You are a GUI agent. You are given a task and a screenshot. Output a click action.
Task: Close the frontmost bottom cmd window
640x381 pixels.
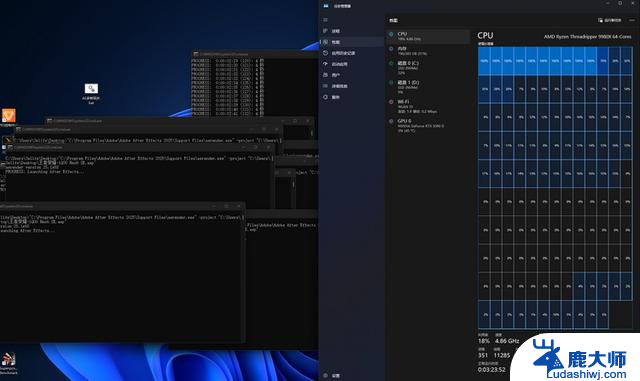click(239, 206)
